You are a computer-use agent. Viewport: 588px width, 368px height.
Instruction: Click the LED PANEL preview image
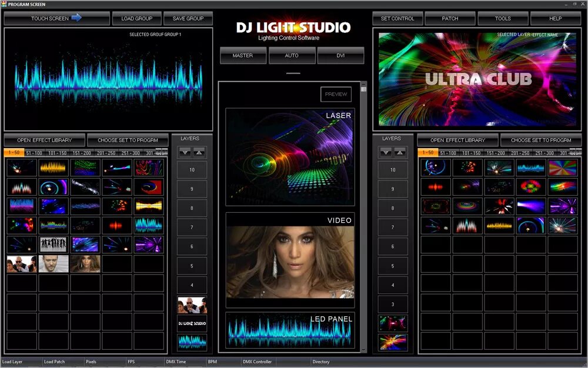point(290,330)
